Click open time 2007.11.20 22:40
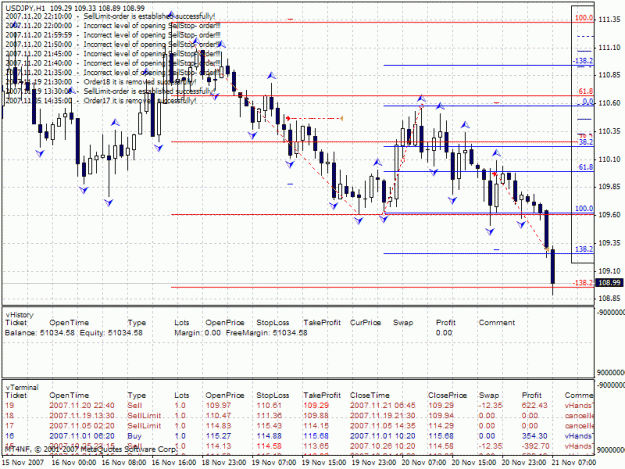This screenshot has width=625, height=469. (x=82, y=406)
